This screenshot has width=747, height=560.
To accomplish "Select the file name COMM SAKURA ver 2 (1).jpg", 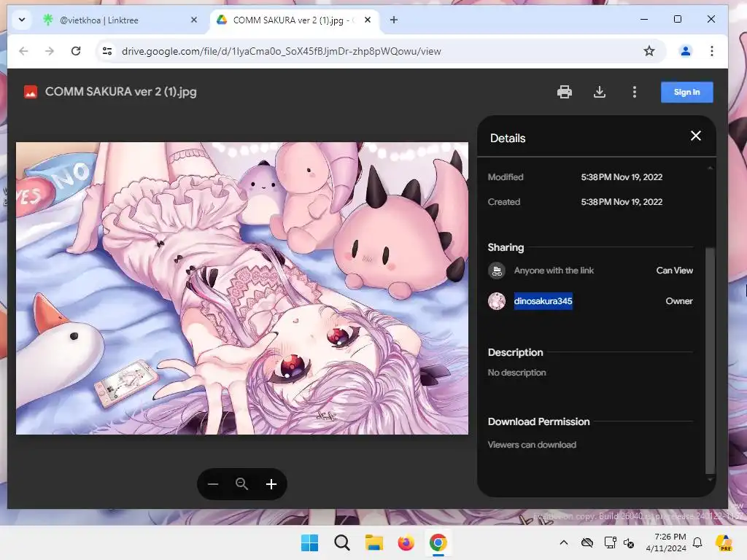I will 120,91.
